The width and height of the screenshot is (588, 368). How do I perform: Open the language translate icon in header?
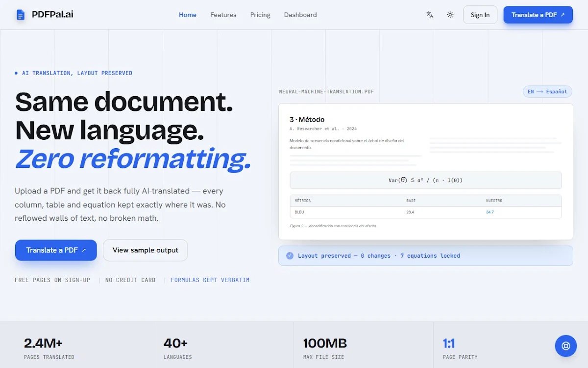[x=430, y=15]
